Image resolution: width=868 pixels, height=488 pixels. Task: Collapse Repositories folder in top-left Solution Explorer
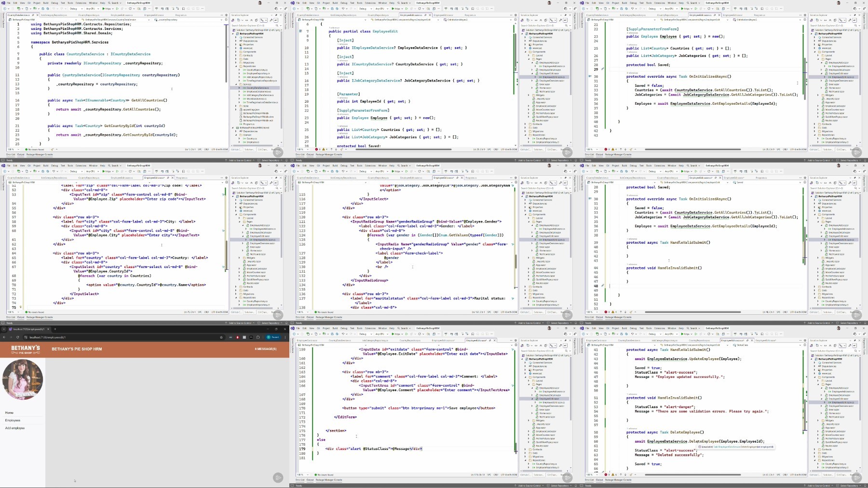coord(236,66)
